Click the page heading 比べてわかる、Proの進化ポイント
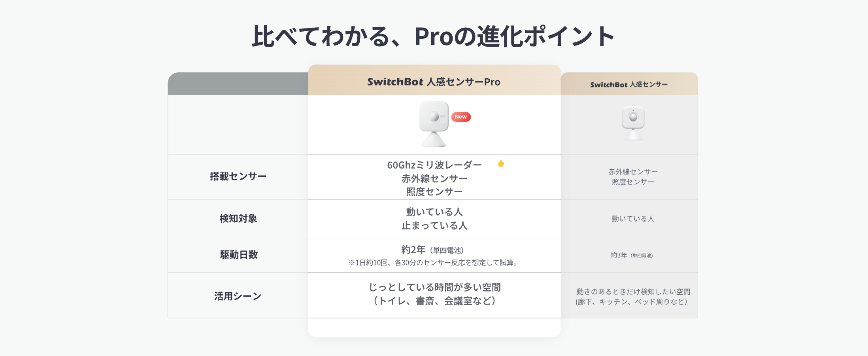 coord(433,36)
